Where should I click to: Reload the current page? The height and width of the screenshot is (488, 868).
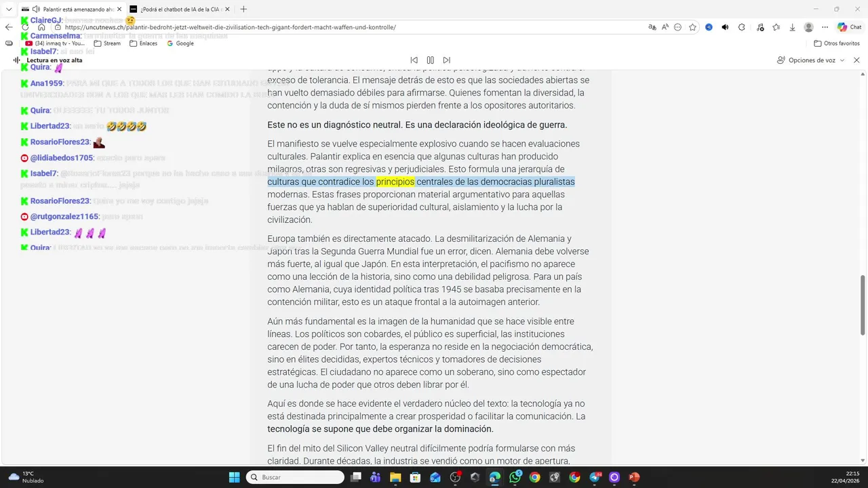coord(25,27)
